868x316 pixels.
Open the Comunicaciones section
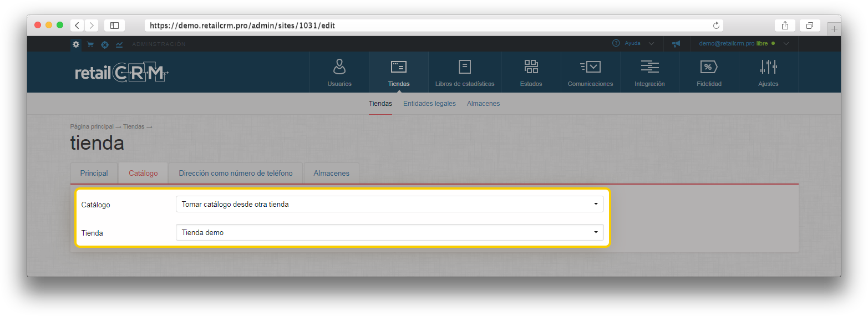click(x=591, y=73)
